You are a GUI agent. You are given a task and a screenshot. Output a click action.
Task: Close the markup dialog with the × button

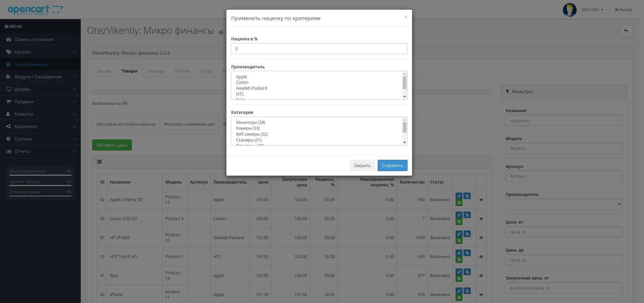tap(406, 17)
